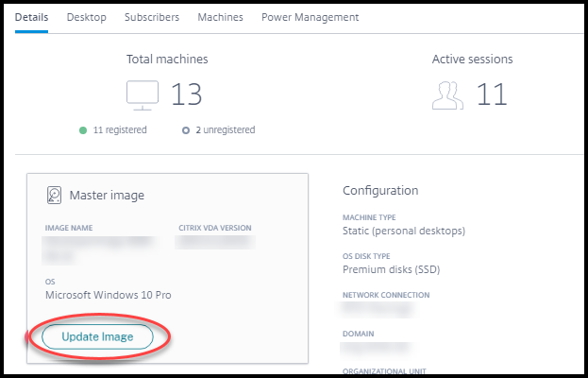The height and width of the screenshot is (378, 588).
Task: Click the green registered status dot
Action: click(x=83, y=130)
